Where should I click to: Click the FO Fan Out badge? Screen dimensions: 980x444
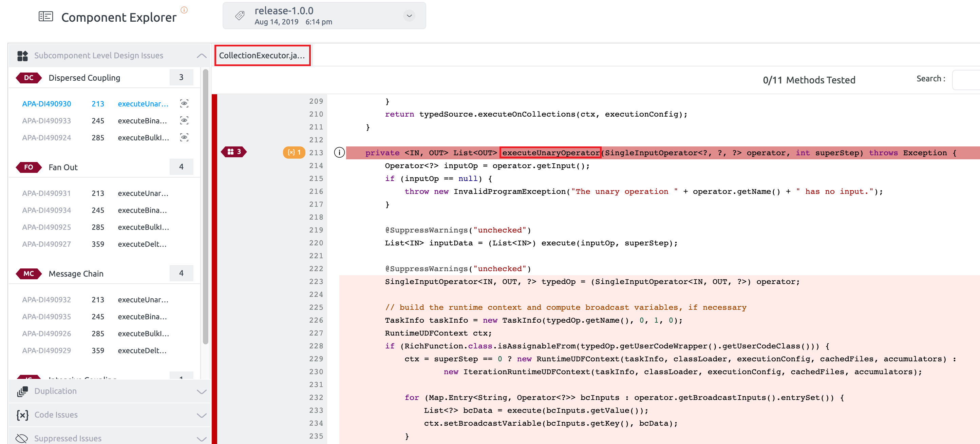coord(29,167)
